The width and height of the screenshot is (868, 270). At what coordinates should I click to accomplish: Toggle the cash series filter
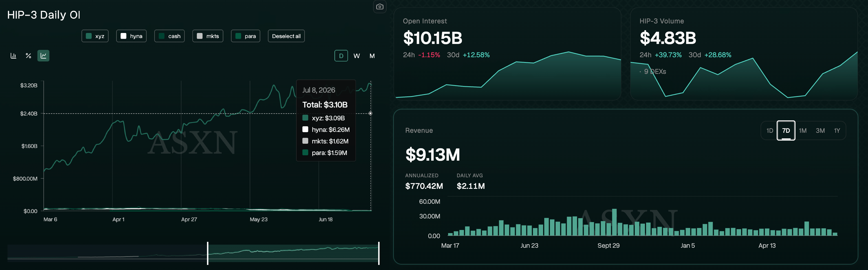(x=169, y=36)
